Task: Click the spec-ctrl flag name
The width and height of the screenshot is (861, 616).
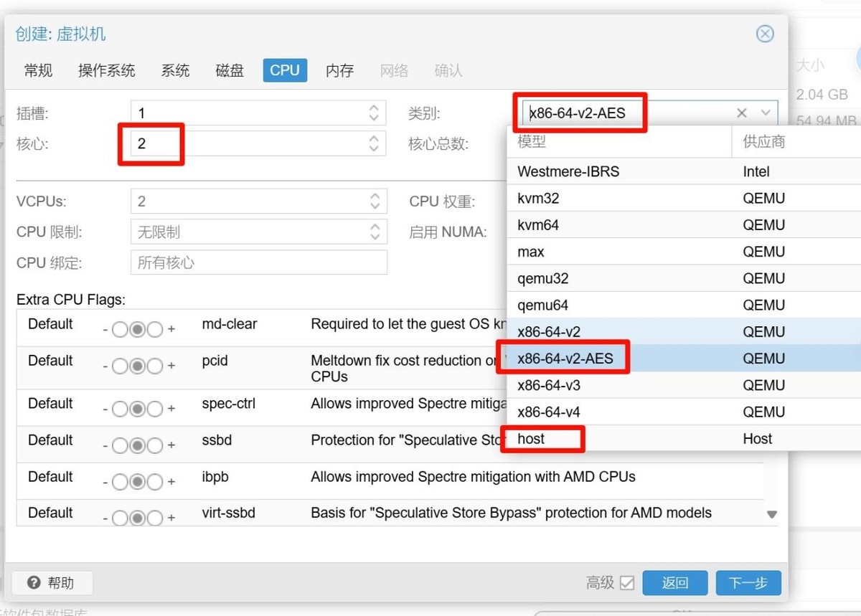Action: (x=227, y=404)
